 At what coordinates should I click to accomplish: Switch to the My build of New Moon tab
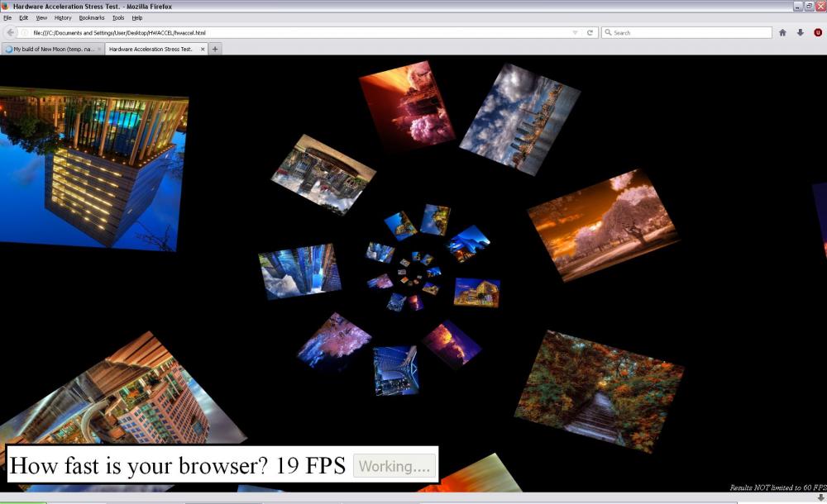51,49
